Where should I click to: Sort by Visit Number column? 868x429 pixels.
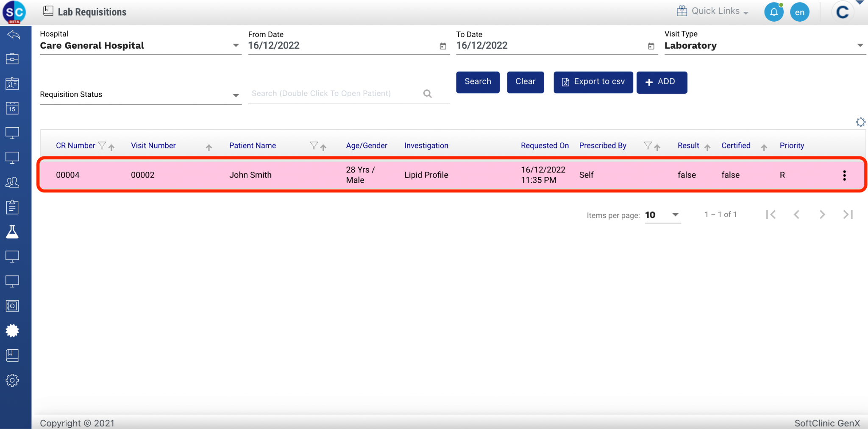coord(209,147)
